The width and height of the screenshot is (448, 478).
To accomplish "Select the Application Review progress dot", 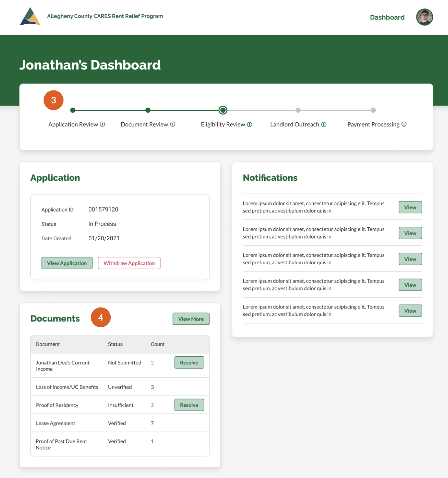I will coord(73,110).
